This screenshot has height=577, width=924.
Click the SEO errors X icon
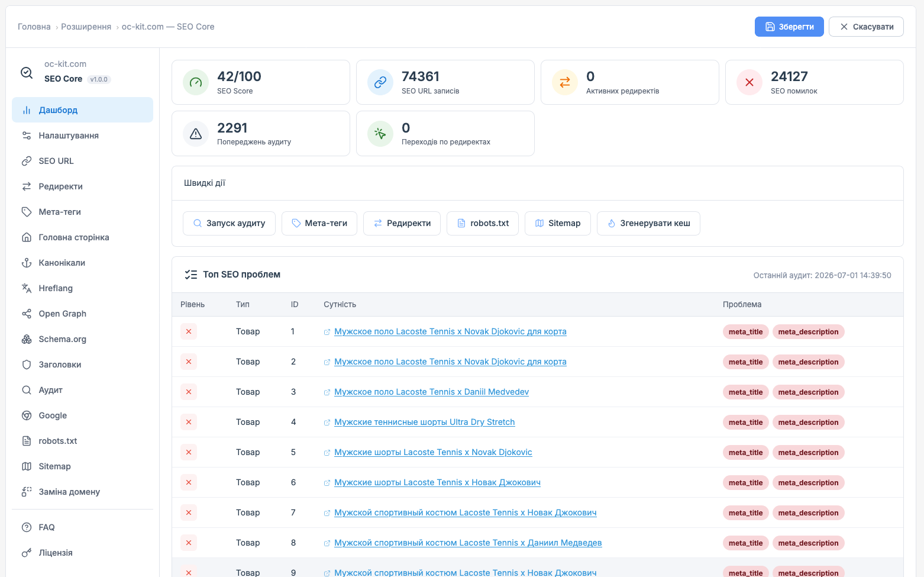click(x=749, y=82)
